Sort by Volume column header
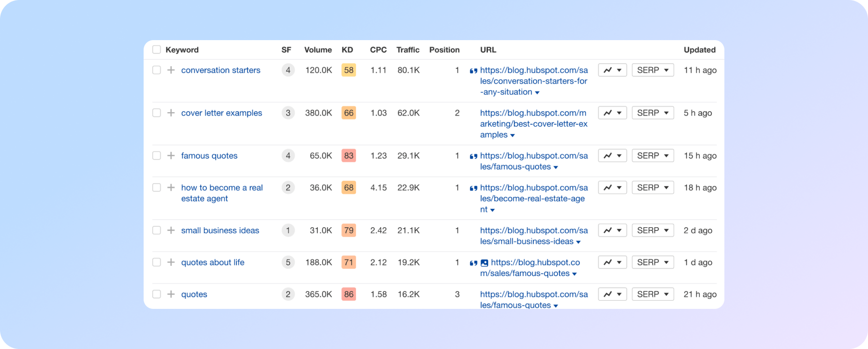 (x=318, y=50)
